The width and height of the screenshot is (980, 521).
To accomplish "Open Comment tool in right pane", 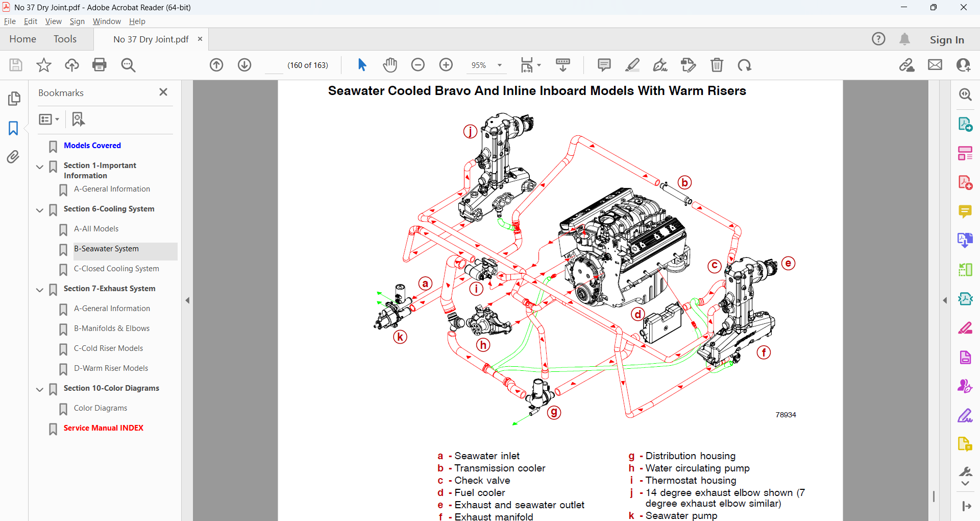I will point(965,211).
